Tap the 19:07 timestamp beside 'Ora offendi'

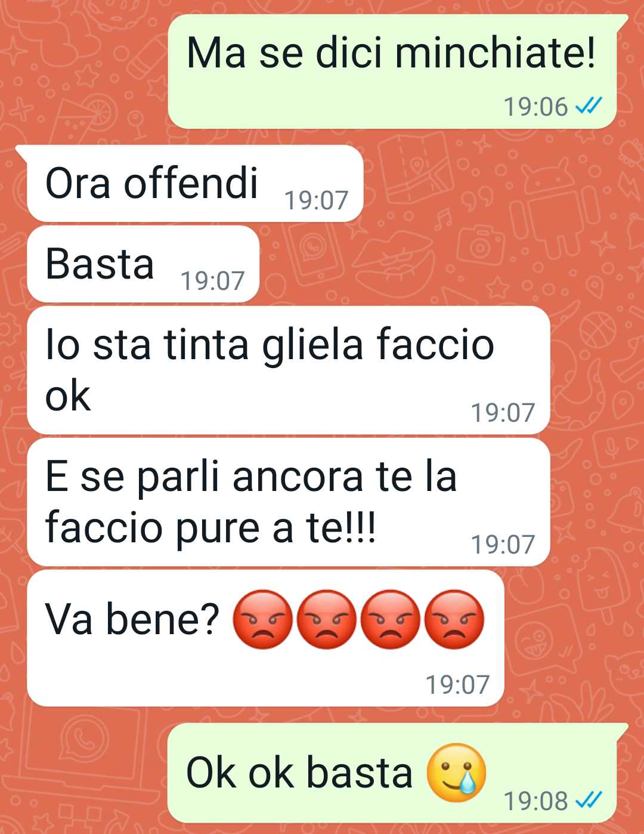(x=316, y=200)
